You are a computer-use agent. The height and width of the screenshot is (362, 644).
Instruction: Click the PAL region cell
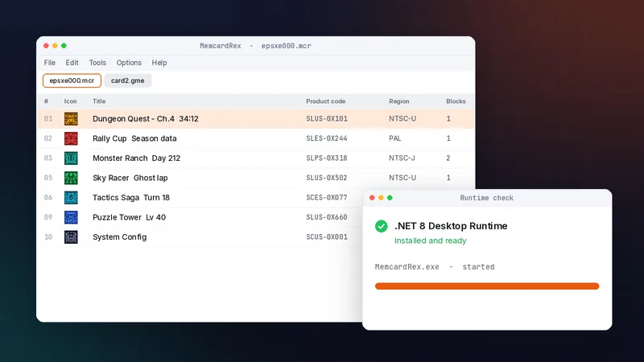coord(395,138)
